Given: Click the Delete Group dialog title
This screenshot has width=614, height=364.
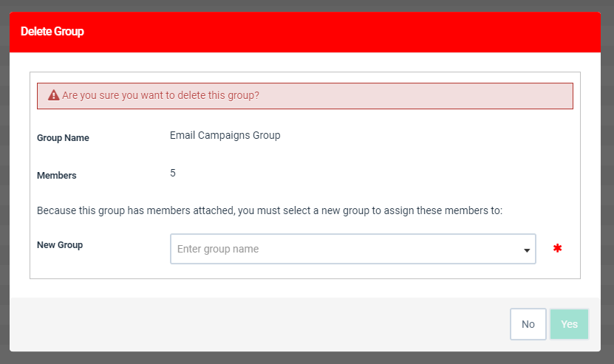Looking at the screenshot, I should pyautogui.click(x=52, y=31).
